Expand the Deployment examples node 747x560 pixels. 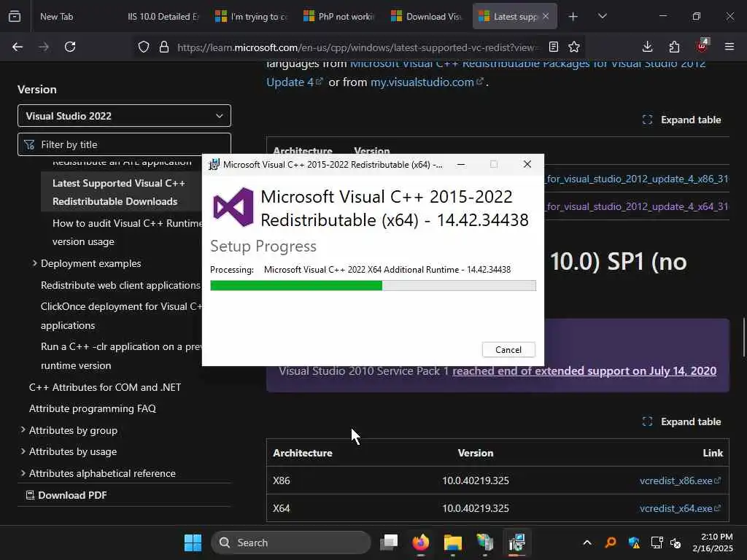35,262
